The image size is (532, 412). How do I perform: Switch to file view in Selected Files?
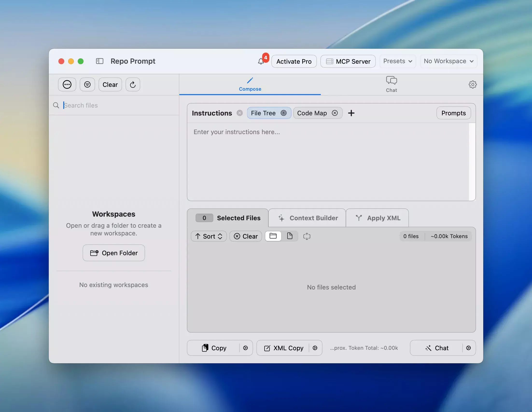[x=290, y=236]
